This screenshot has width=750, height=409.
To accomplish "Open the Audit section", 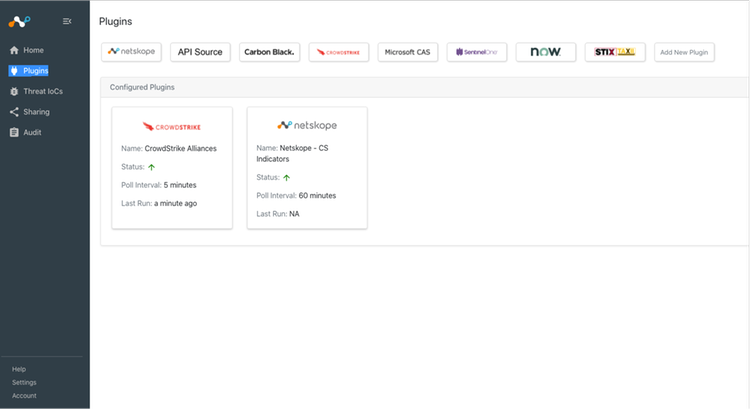I will 32,133.
